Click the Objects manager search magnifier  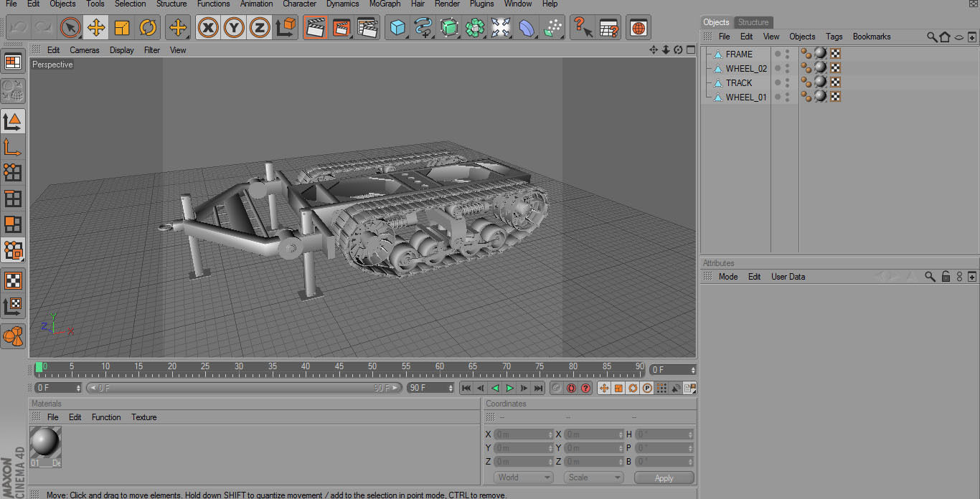click(931, 37)
